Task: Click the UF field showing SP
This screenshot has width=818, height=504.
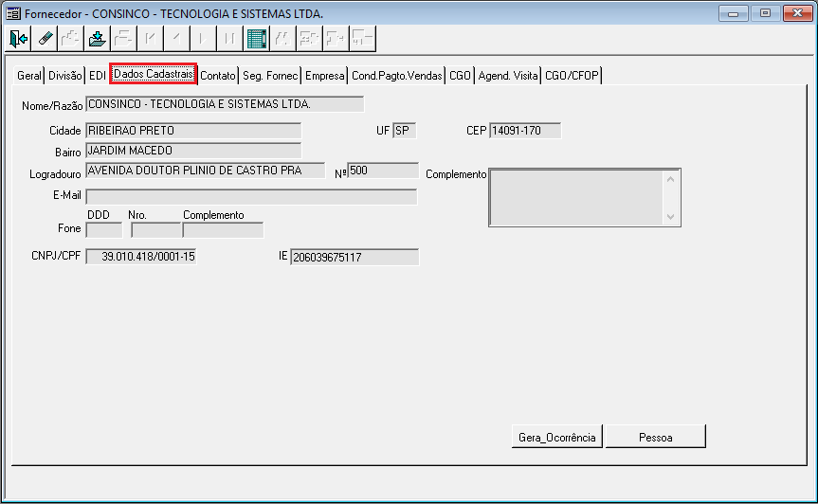Action: pyautogui.click(x=405, y=131)
